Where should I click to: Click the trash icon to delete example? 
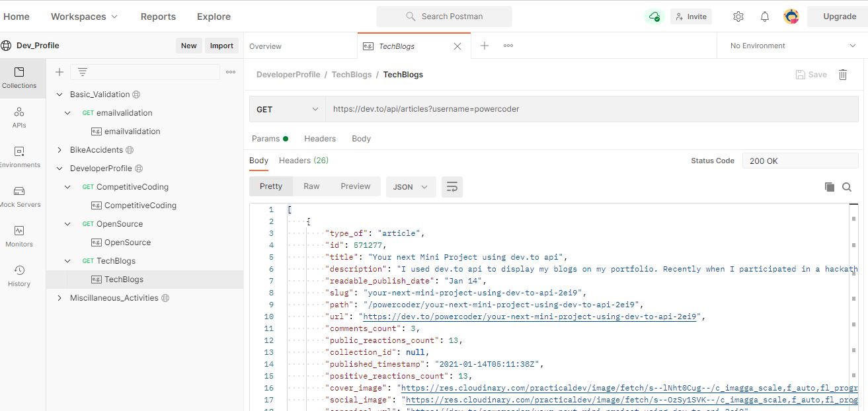[843, 75]
